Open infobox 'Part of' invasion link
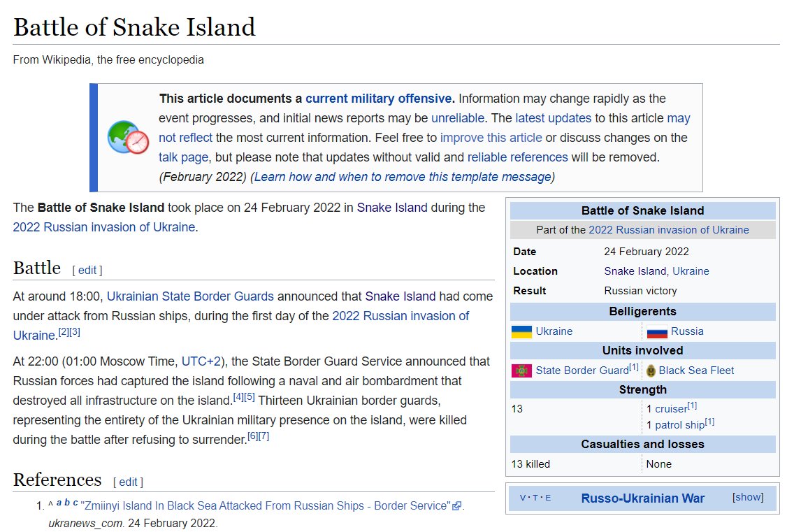This screenshot has height=532, width=787. 669,230
